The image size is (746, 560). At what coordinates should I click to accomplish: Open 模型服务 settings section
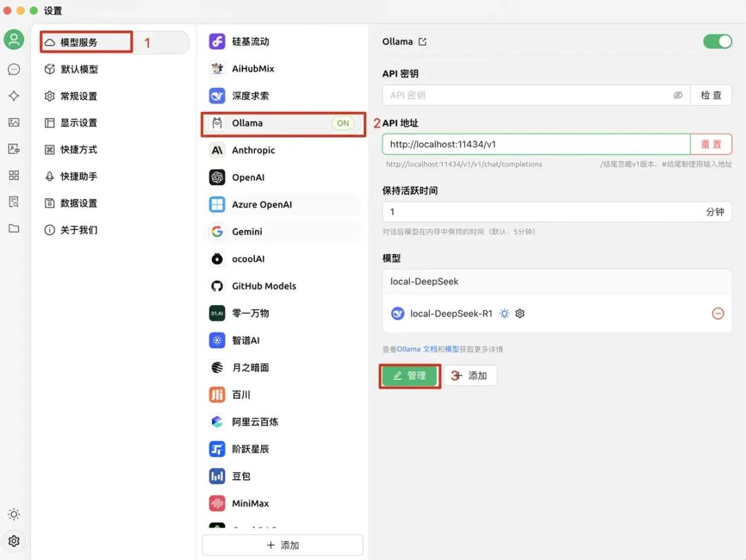click(113, 42)
